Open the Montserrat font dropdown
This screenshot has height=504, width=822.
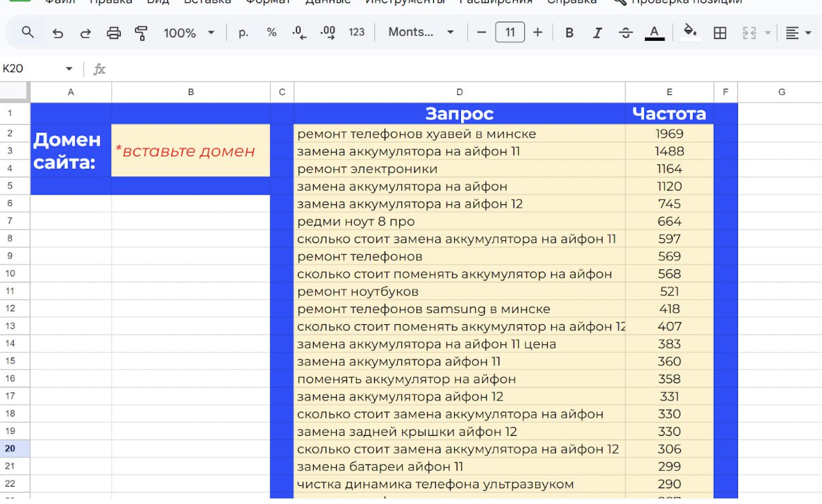421,33
